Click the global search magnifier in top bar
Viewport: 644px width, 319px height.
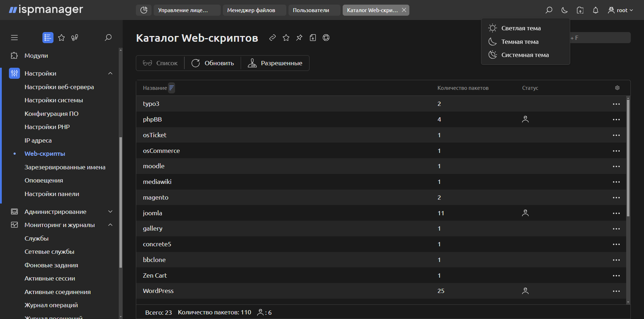tap(549, 10)
